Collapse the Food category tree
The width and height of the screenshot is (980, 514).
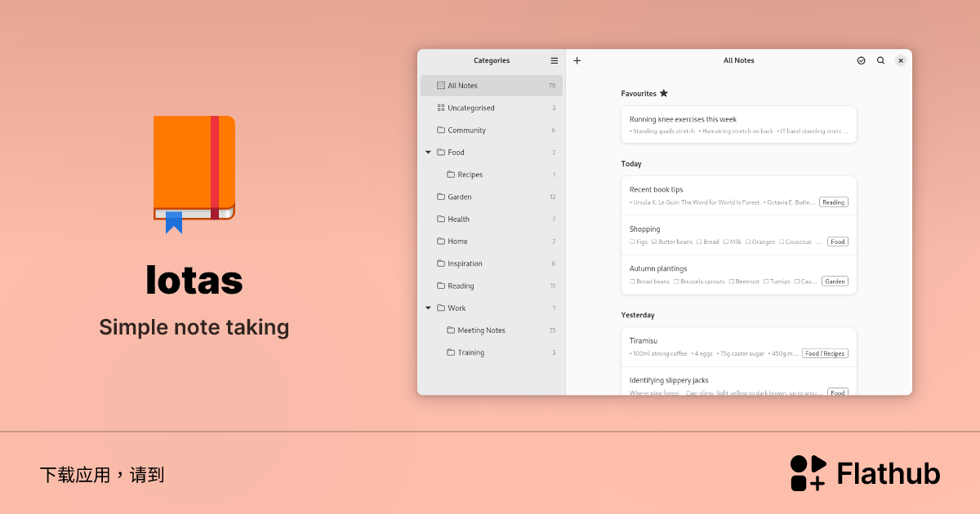428,153
